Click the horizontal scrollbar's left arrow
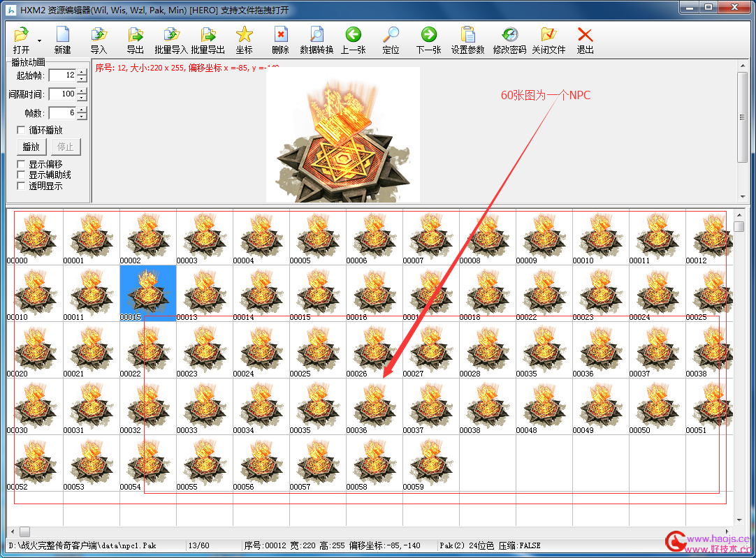Screen dimensions: 756x558 [12, 532]
